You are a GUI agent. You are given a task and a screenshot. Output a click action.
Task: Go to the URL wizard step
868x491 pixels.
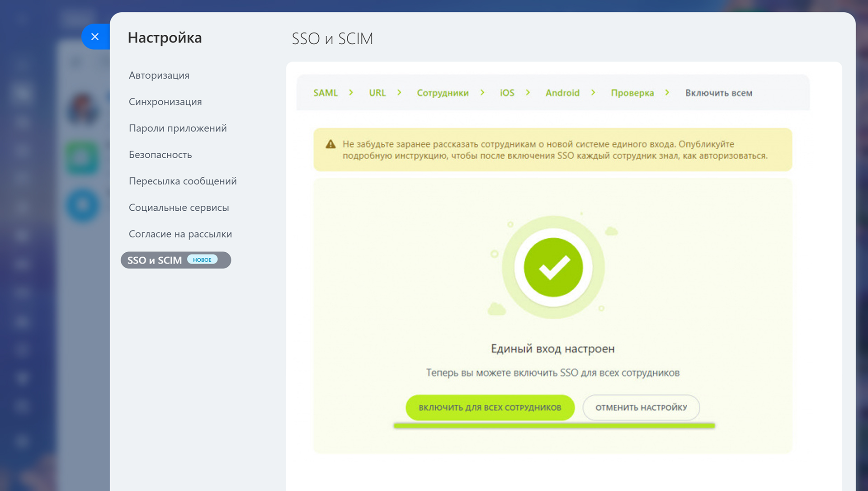click(377, 93)
